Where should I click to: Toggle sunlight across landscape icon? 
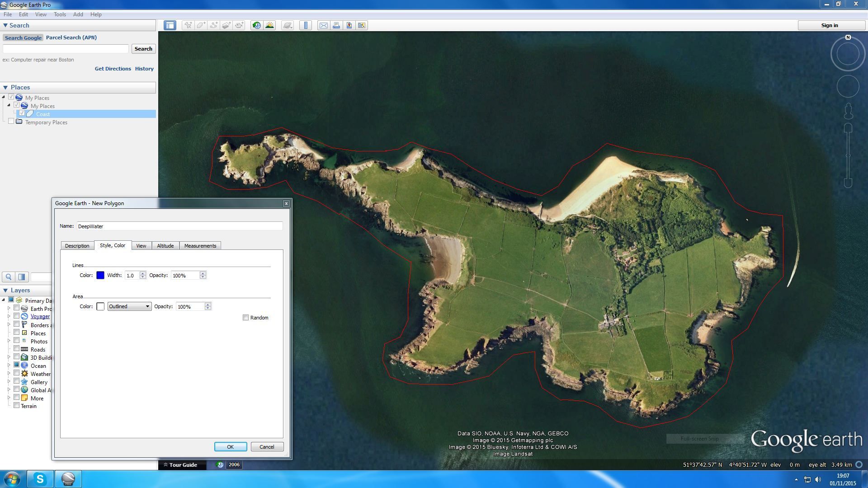click(x=269, y=25)
